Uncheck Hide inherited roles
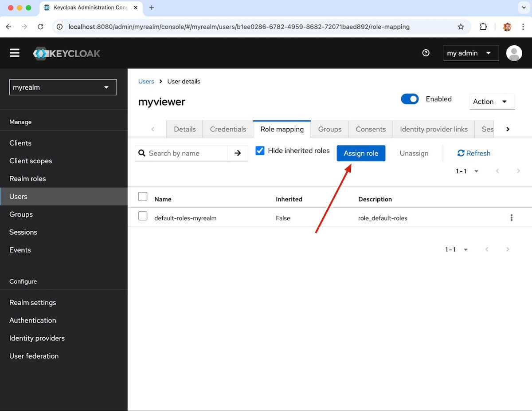The height and width of the screenshot is (411, 532). click(x=260, y=150)
